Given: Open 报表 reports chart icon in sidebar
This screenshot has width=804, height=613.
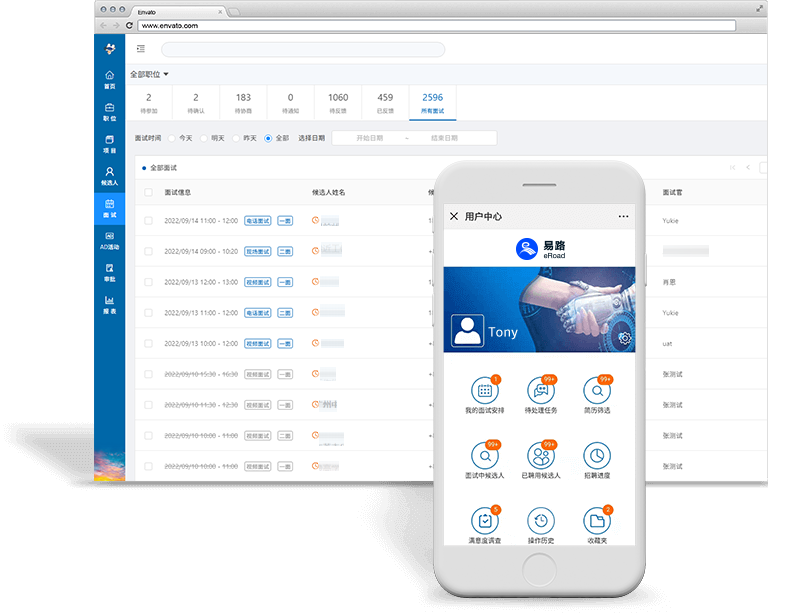Looking at the screenshot, I should (109, 304).
